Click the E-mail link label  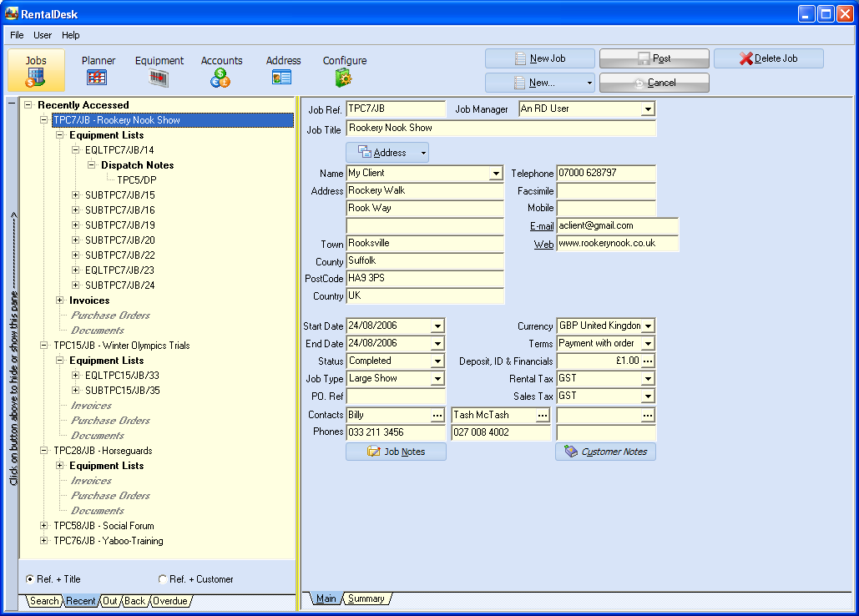point(541,226)
